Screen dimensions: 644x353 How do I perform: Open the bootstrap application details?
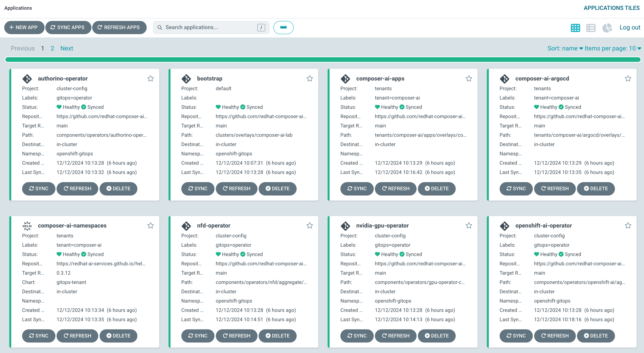(x=209, y=79)
